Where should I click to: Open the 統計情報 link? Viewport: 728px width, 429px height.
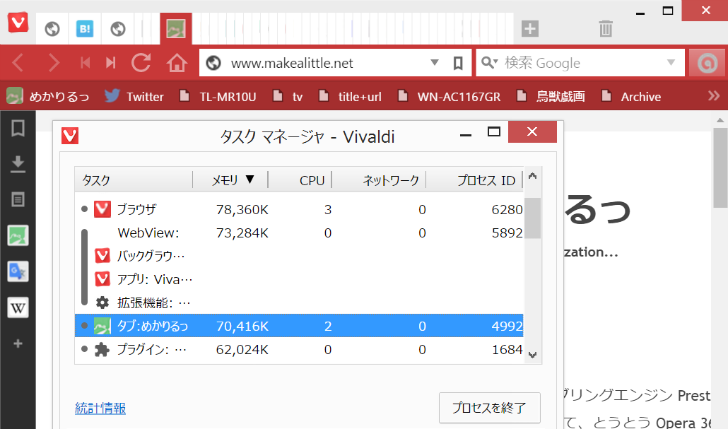pyautogui.click(x=100, y=408)
